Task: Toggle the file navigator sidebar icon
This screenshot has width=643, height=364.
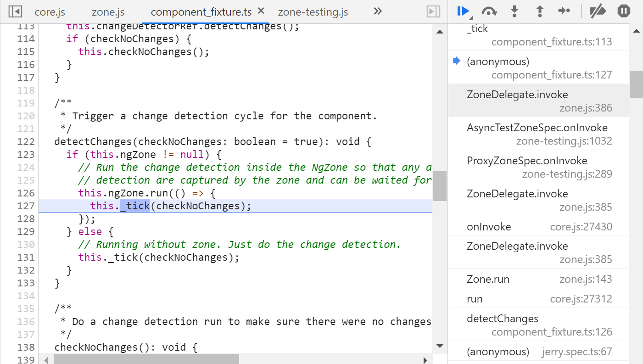Action: (x=15, y=11)
